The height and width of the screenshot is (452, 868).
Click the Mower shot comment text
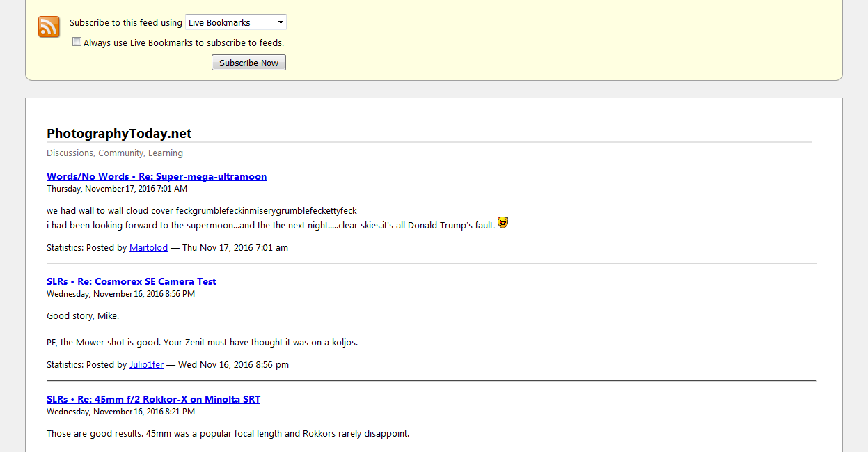click(202, 342)
